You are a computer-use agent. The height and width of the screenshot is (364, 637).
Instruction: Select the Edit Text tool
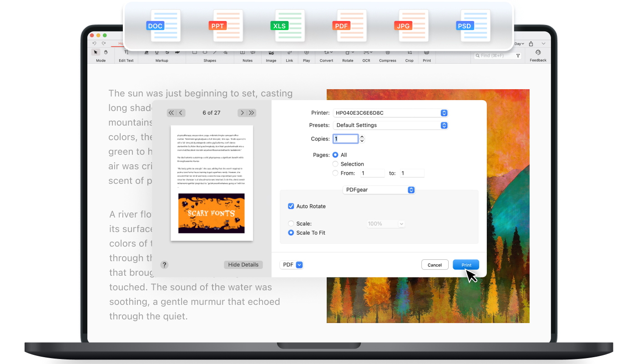126,53
